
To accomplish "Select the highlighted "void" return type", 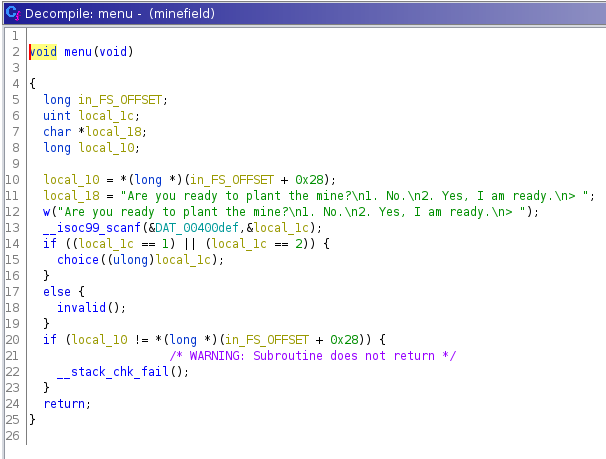I will [43, 52].
